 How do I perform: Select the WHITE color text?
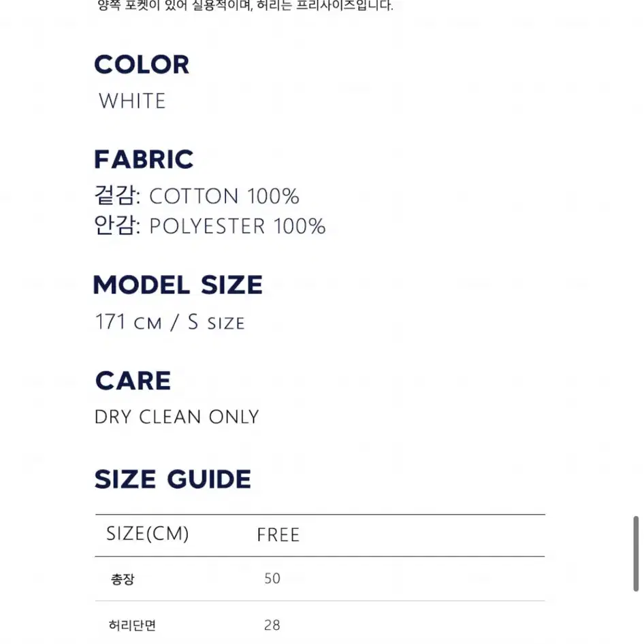tap(132, 101)
